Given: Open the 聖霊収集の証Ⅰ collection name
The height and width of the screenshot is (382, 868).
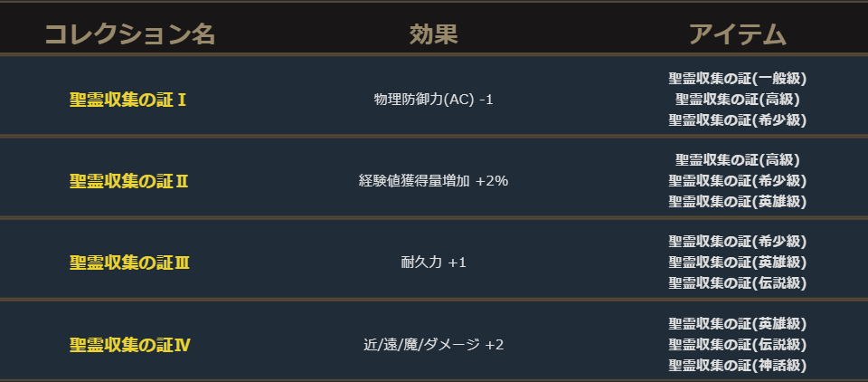Looking at the screenshot, I should 128,99.
